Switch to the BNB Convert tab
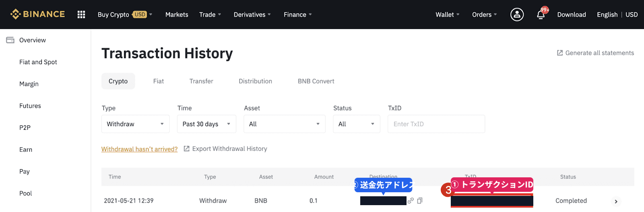The image size is (644, 212). (x=316, y=81)
